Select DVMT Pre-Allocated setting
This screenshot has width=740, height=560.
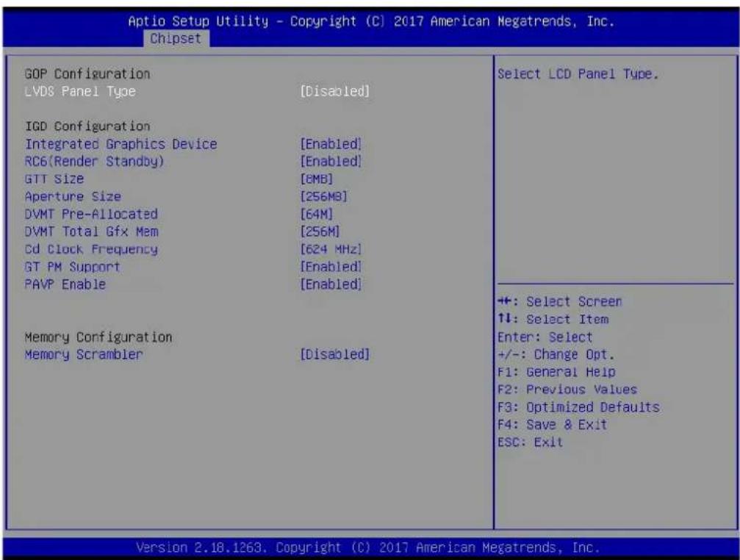pyautogui.click(x=91, y=214)
